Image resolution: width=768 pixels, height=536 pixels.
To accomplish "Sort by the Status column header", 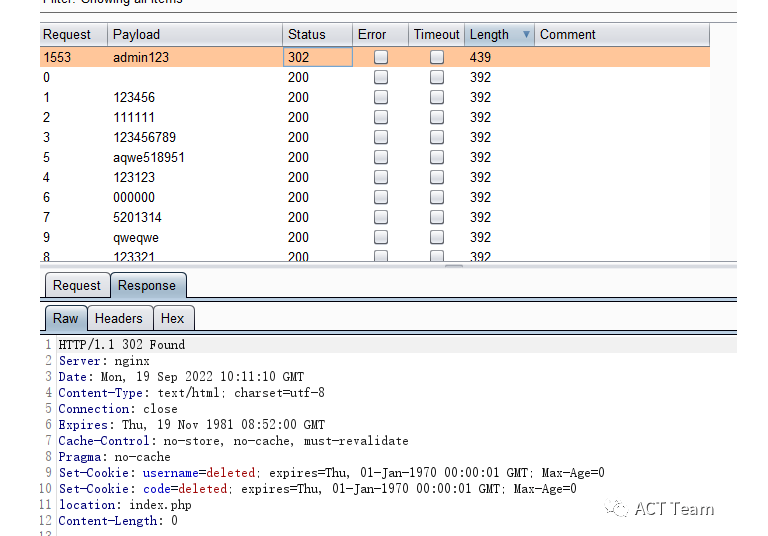I will [x=317, y=35].
